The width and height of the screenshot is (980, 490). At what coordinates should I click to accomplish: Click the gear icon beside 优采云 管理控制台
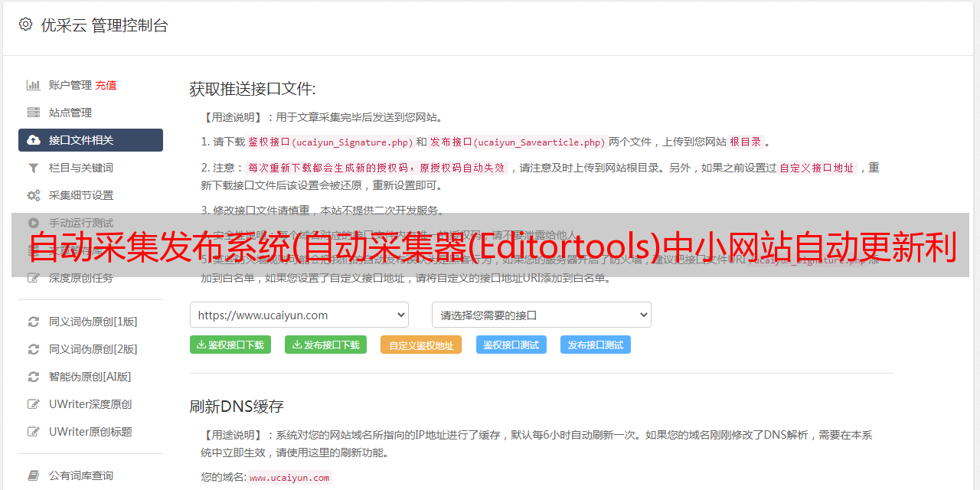[x=25, y=24]
